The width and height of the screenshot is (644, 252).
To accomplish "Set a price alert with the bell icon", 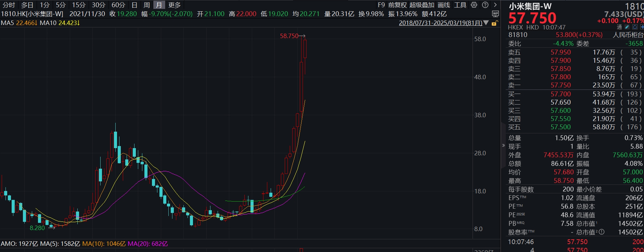I will pos(635,27).
